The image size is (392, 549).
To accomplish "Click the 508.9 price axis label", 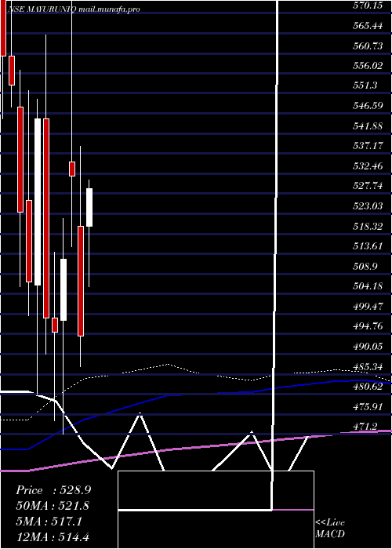I will [x=365, y=267].
